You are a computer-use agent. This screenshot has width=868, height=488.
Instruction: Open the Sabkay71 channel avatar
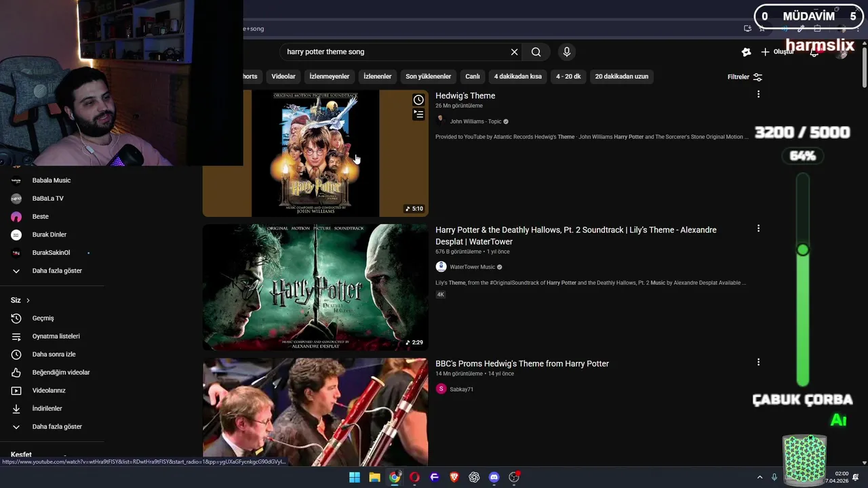441,389
